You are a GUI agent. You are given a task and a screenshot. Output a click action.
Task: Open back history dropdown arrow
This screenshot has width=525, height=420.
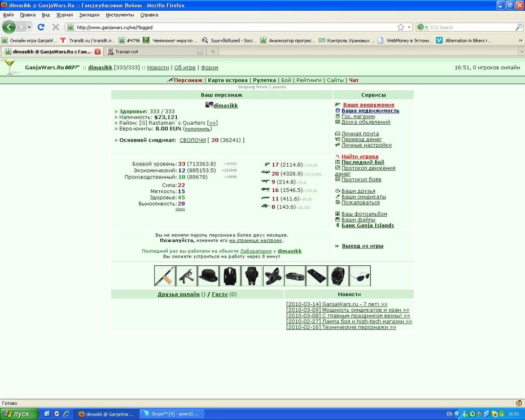point(29,27)
